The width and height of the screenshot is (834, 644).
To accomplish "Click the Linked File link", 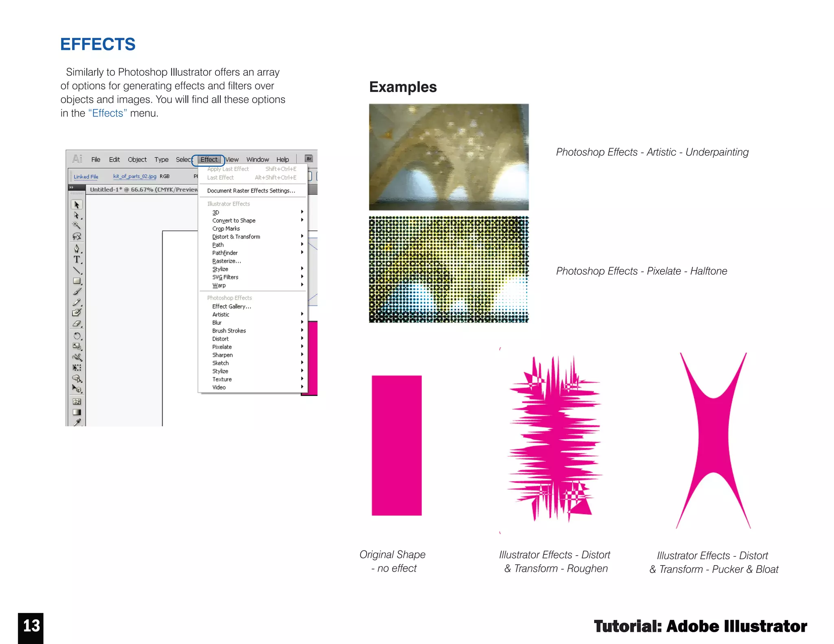I will 86,177.
